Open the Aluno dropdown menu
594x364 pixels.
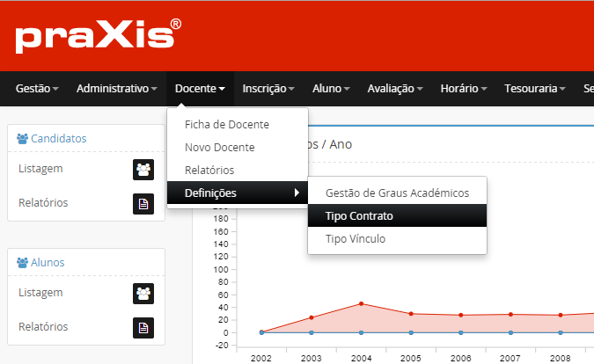[x=331, y=89]
